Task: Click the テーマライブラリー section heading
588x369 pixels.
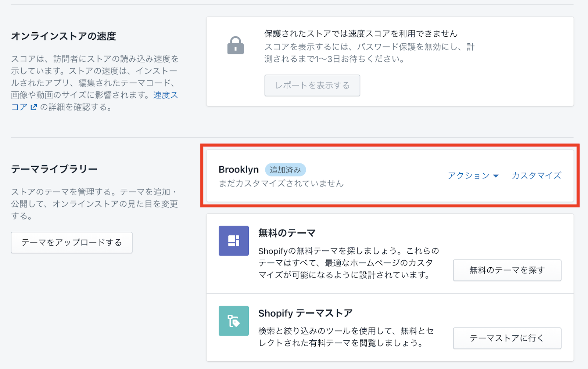Action: click(x=54, y=169)
